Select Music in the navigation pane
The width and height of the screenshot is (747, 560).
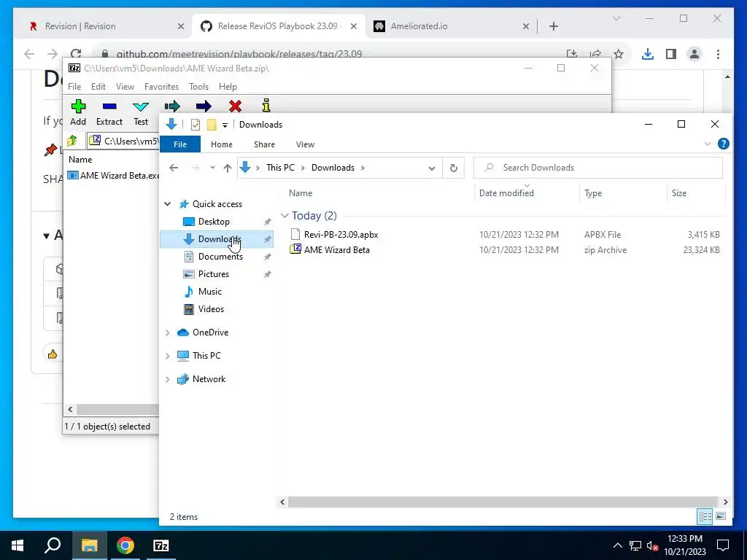click(x=209, y=292)
